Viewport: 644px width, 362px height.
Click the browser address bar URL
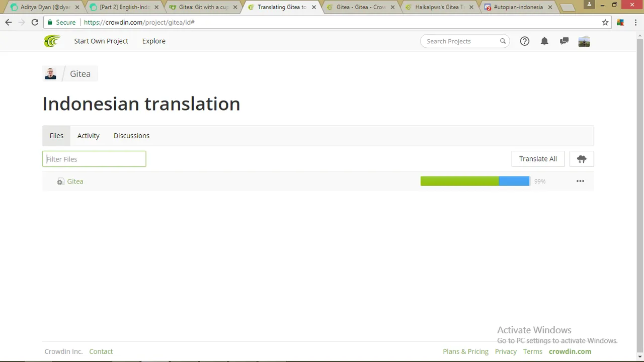(x=139, y=22)
